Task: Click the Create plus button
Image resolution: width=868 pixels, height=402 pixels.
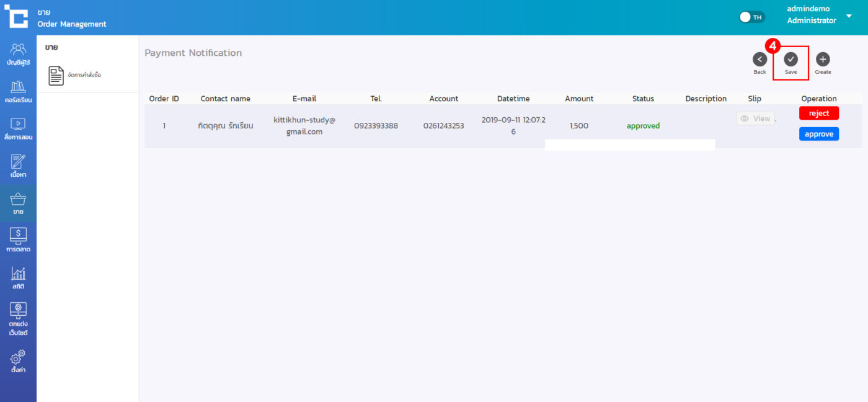Action: 823,60
